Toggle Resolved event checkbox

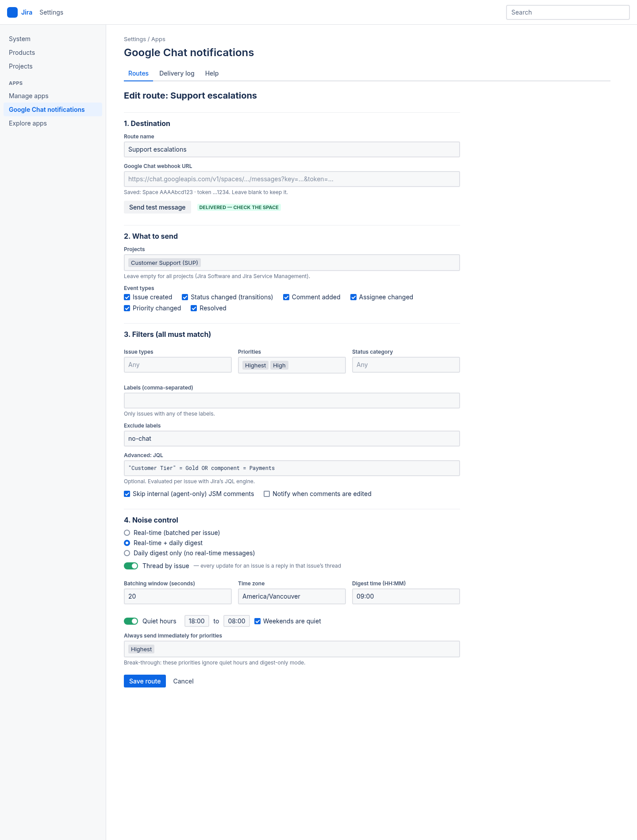click(194, 308)
